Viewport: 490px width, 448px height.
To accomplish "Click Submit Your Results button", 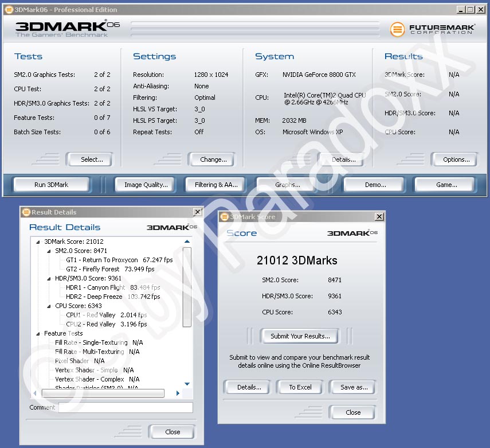I will click(x=300, y=336).
